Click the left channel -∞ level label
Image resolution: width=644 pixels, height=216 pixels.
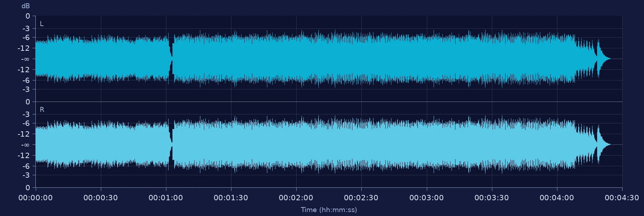pyautogui.click(x=25, y=59)
